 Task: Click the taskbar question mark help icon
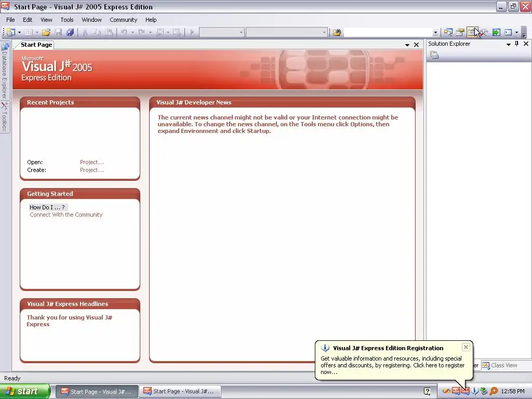[427, 392]
